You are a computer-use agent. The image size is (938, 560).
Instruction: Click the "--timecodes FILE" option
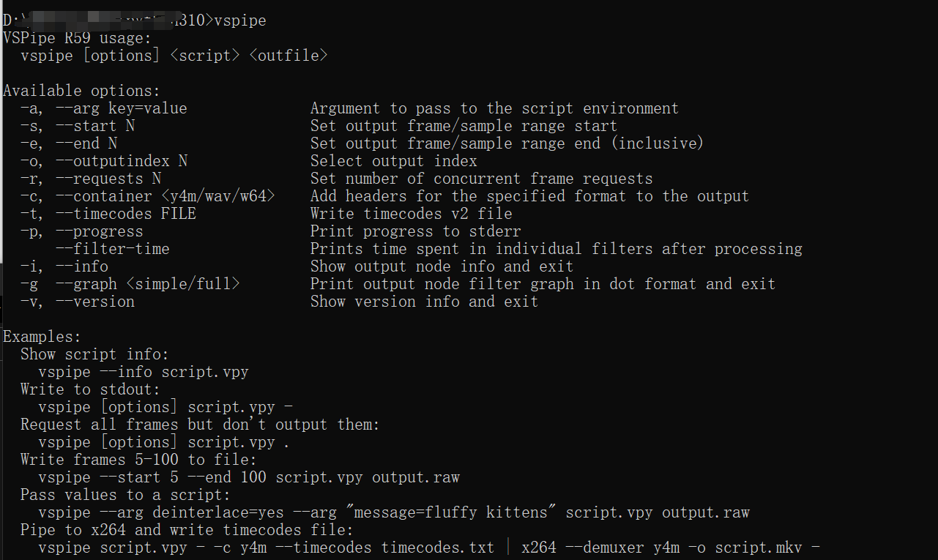(125, 214)
